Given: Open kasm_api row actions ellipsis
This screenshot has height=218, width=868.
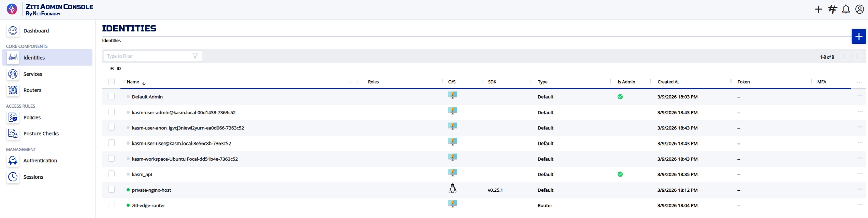Looking at the screenshot, I should [860, 173].
